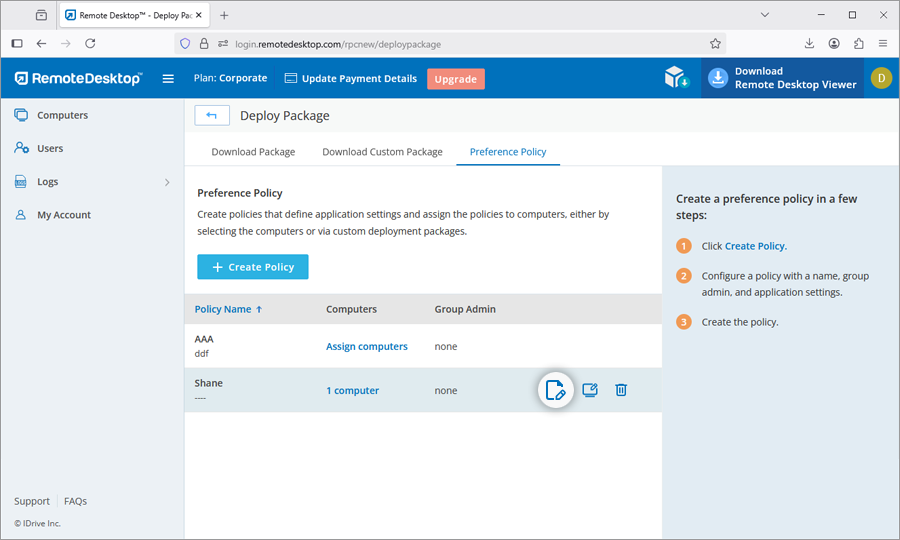The height and width of the screenshot is (540, 900).
Task: Switch to the Download Custom Package tab
Action: [x=382, y=152]
